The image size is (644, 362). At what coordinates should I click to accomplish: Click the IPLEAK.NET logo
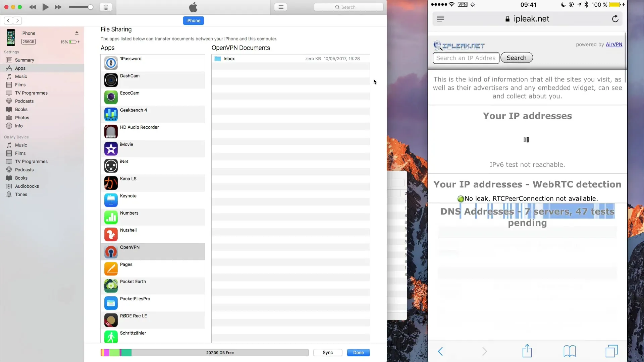click(x=459, y=46)
